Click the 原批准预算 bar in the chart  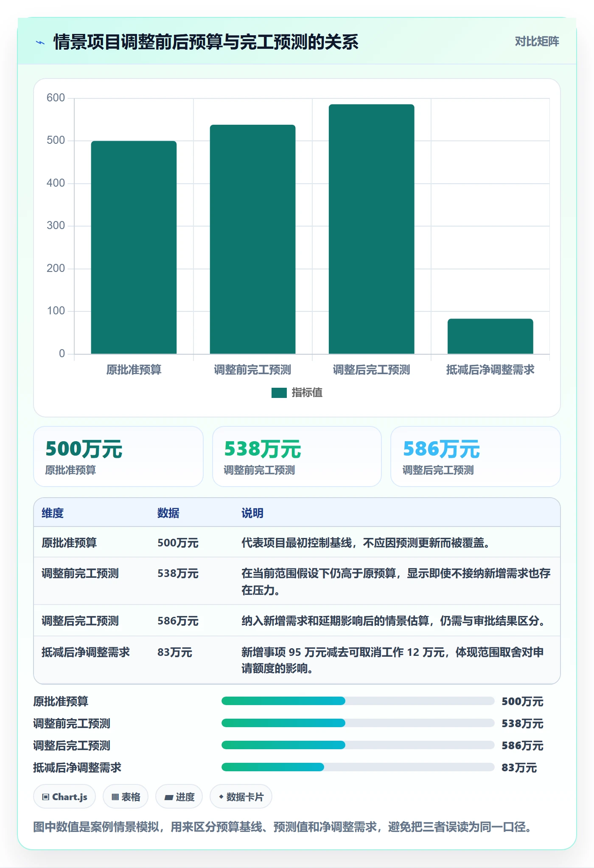point(134,247)
